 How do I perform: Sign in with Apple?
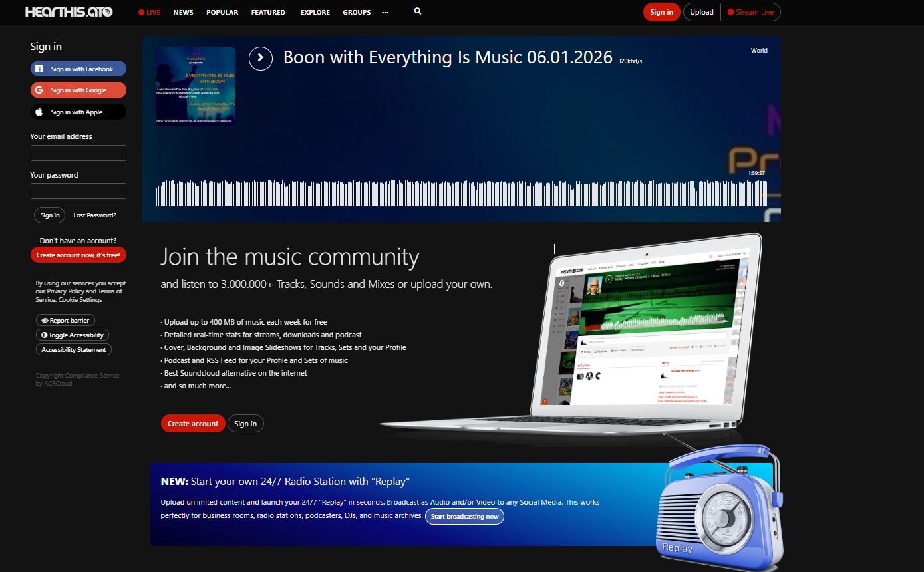pos(78,112)
